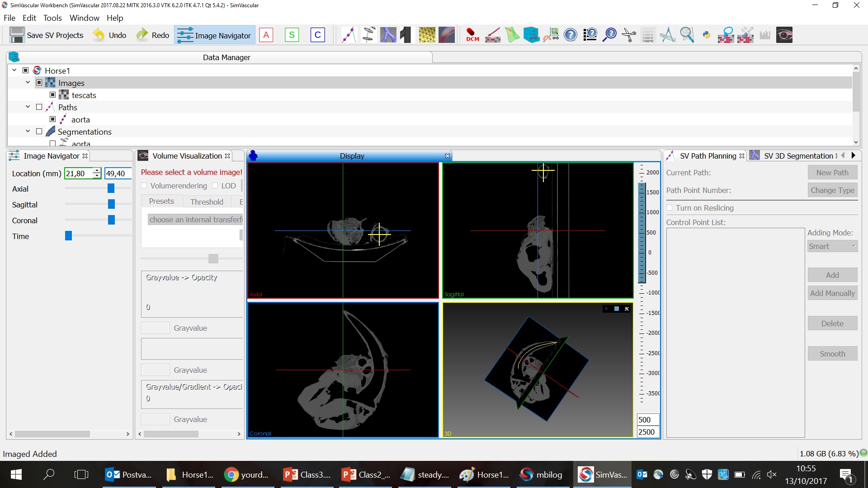Image resolution: width=868 pixels, height=488 pixels.
Task: Open the Segmentation paintbrush tool icon
Action: tap(492, 35)
